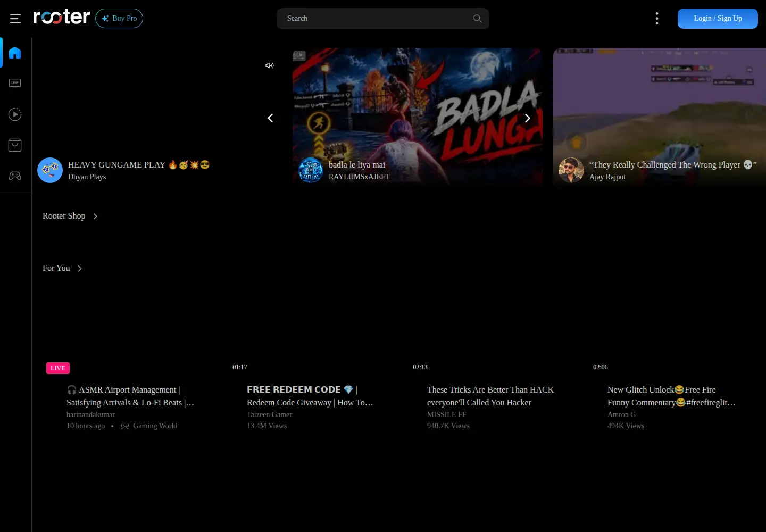Open Dhyan Plays channel avatar
Viewport: 766px width, 532px height.
click(x=50, y=170)
